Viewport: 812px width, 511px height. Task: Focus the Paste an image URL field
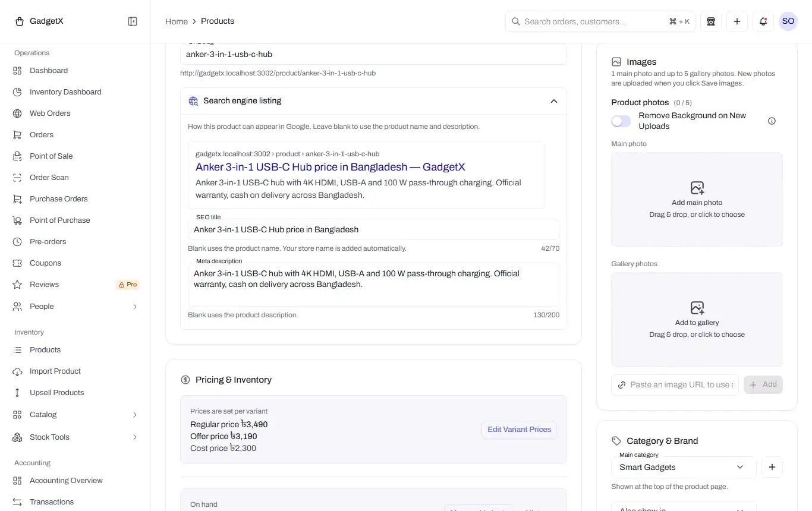pos(675,384)
